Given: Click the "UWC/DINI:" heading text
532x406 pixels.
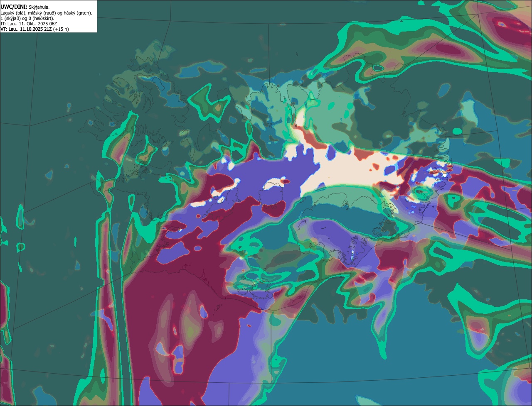Looking at the screenshot, I should (x=14, y=7).
